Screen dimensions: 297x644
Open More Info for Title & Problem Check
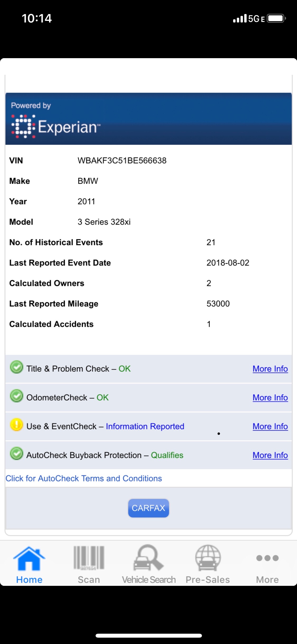click(x=270, y=369)
